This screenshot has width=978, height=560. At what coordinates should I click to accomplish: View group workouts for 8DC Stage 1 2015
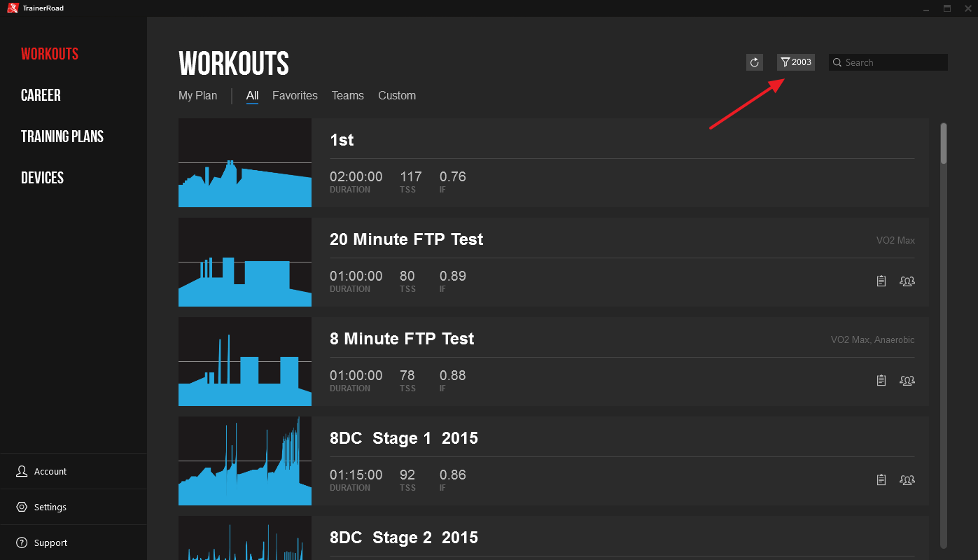point(907,480)
